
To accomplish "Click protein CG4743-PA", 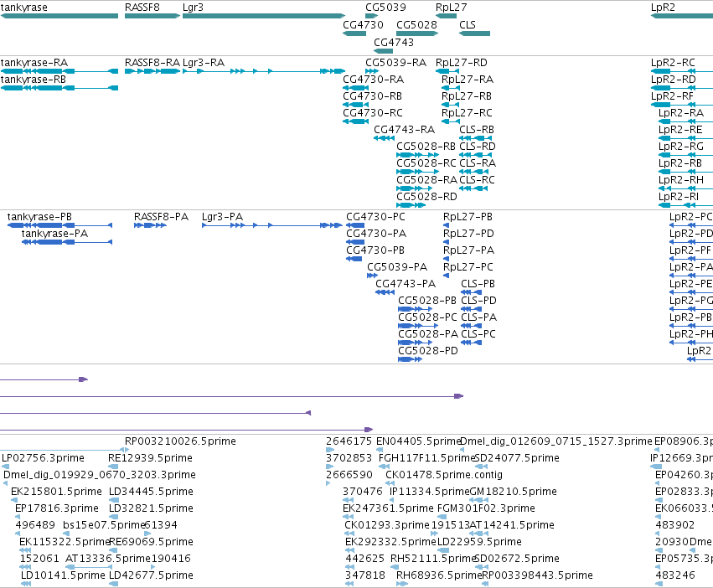I will [x=406, y=284].
